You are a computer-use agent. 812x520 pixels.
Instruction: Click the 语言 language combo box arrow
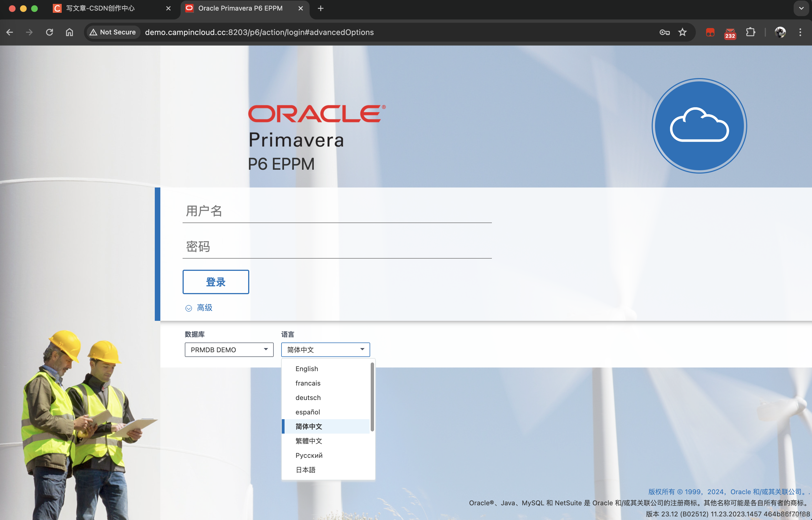(362, 349)
